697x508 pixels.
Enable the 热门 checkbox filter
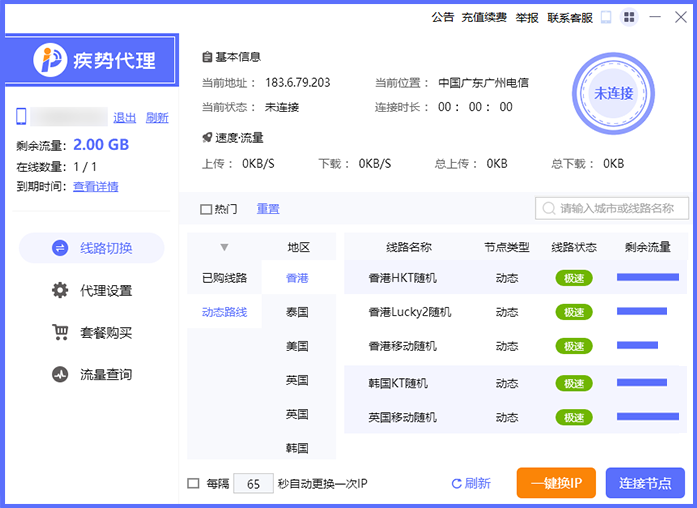(206, 209)
